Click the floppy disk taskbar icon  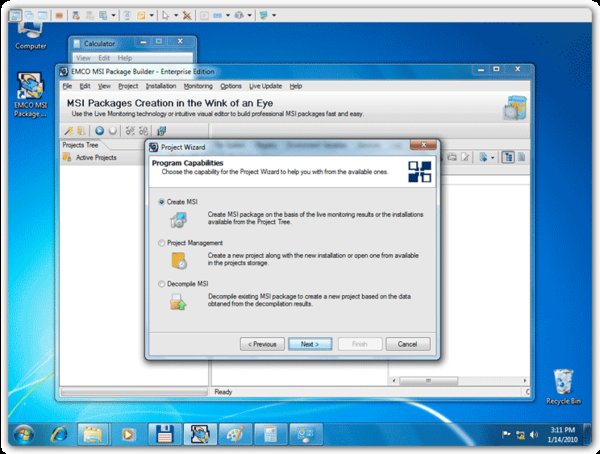[164, 434]
